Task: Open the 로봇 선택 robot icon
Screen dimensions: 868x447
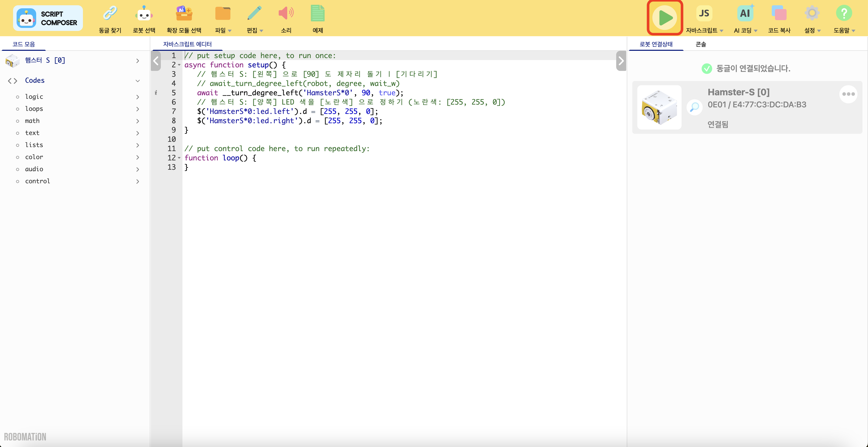Action: click(x=144, y=14)
